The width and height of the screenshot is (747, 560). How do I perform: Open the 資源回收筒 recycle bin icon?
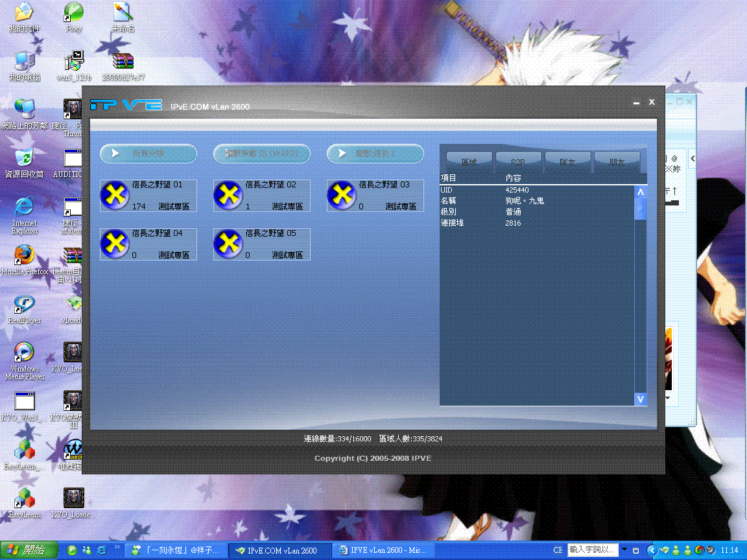tap(24, 158)
